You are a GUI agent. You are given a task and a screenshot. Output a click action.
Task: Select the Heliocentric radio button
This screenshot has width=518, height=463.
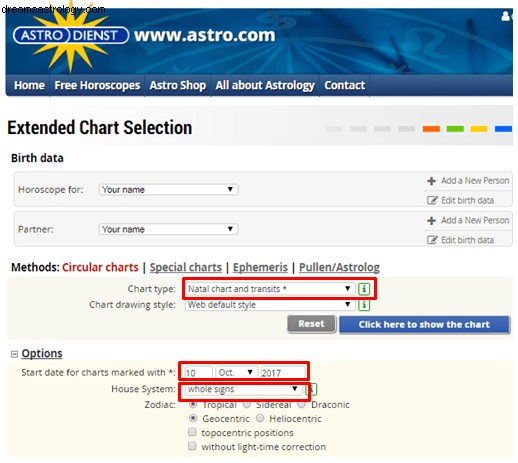pyautogui.click(x=260, y=418)
